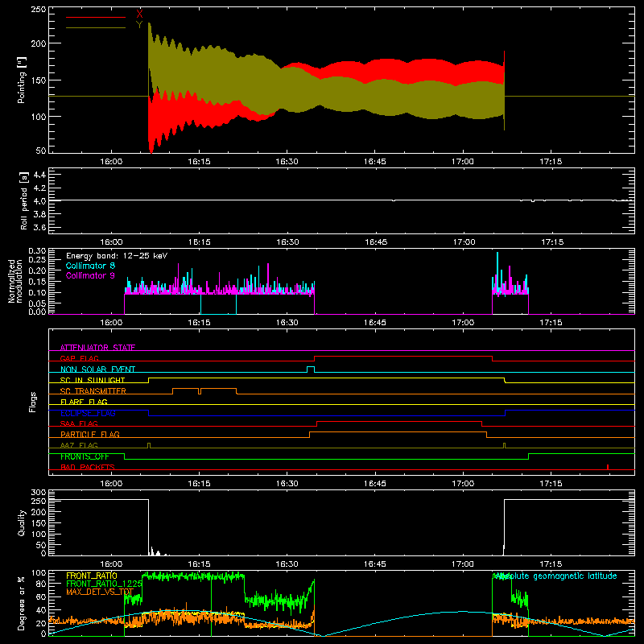Click the "16:15" label under the Quality plot
Image resolution: width=644 pixels, height=644 pixels.
[x=199, y=564]
